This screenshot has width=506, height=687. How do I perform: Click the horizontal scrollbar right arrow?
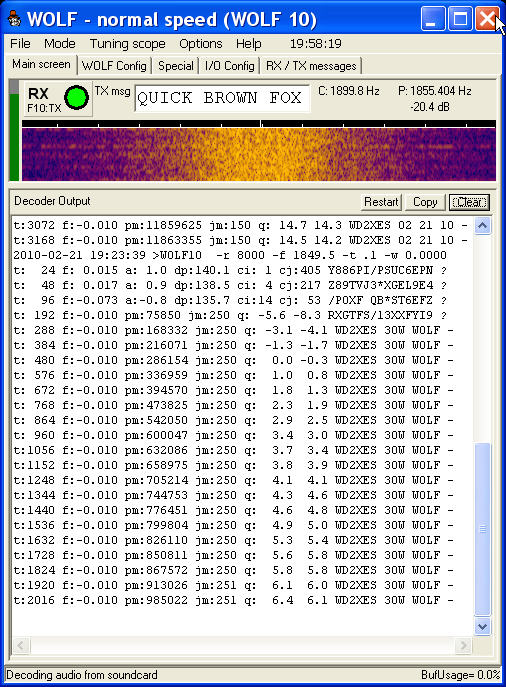point(464,645)
